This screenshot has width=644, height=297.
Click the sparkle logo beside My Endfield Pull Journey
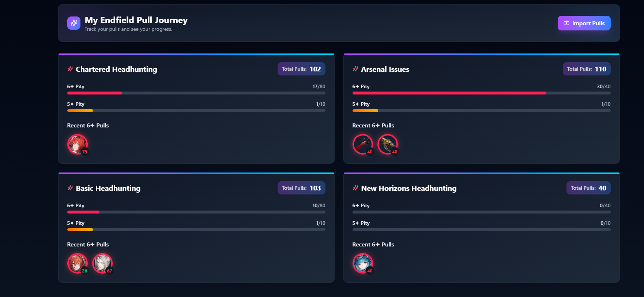(74, 23)
